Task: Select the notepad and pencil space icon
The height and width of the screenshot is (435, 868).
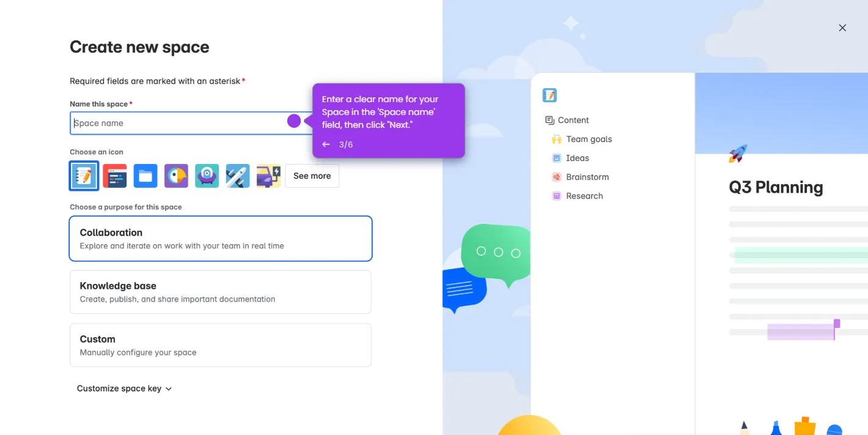Action: tap(84, 176)
